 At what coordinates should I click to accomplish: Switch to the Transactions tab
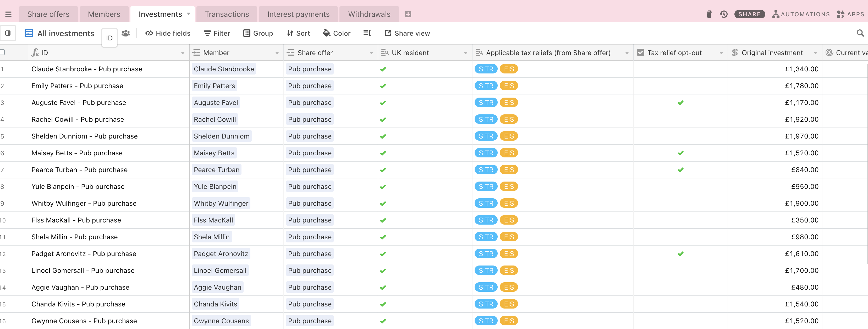(x=227, y=14)
